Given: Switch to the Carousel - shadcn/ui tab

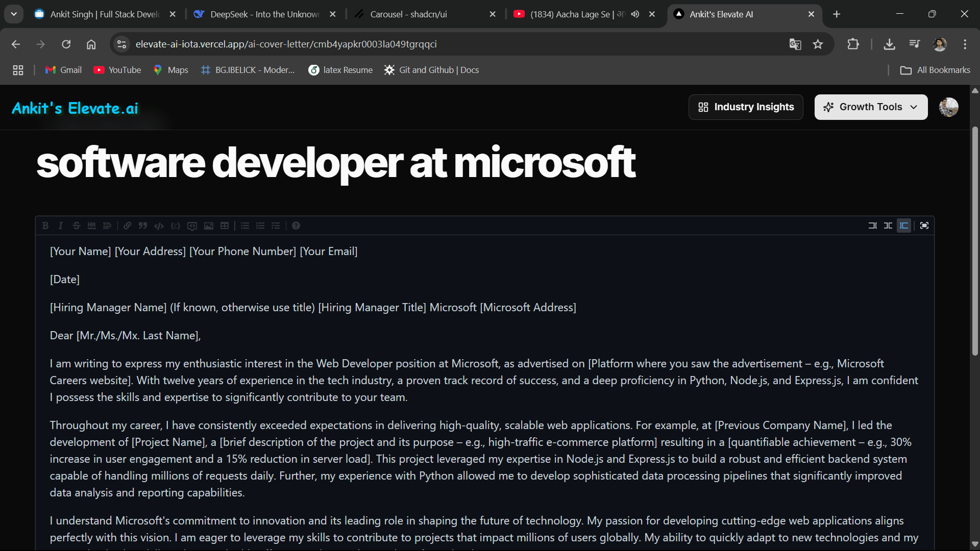Looking at the screenshot, I should point(408,14).
